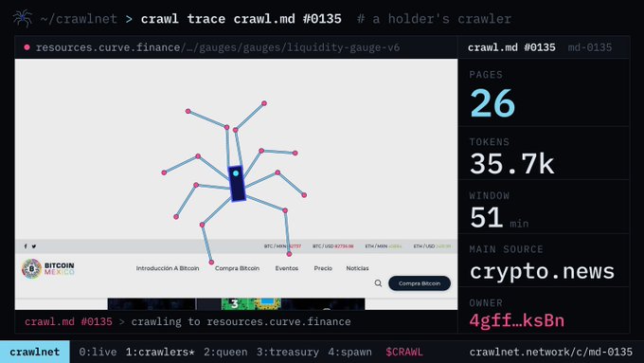Click the Bitcoin Mexico logo
Screen dimensions: 644x363
48,268
